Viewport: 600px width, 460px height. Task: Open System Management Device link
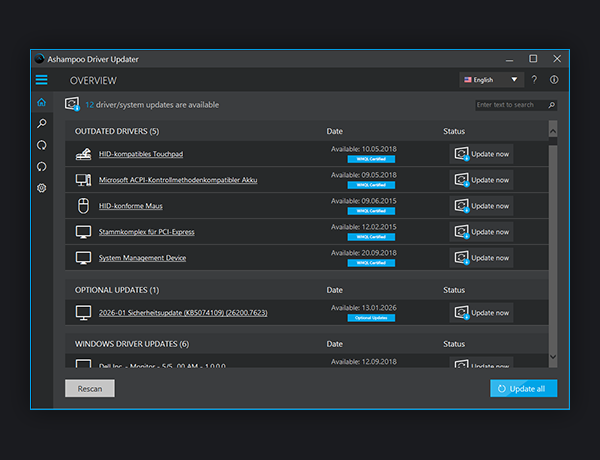pyautogui.click(x=142, y=258)
